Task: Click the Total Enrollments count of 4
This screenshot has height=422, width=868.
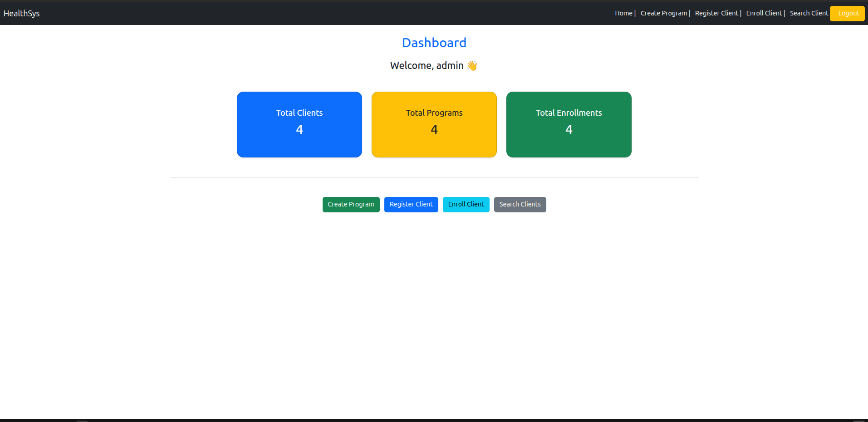Action: point(569,129)
